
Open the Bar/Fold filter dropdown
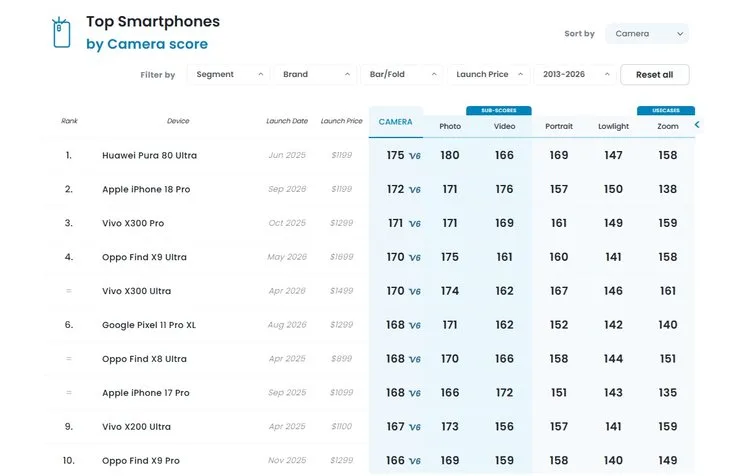click(402, 75)
